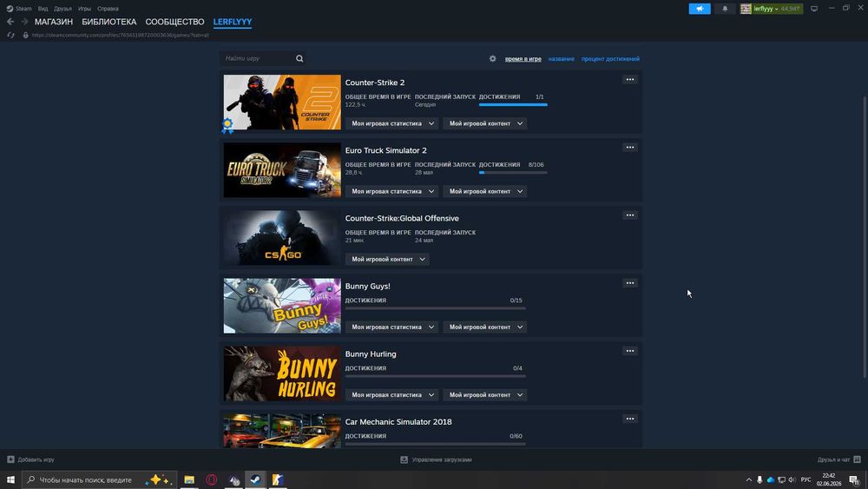Viewport: 868px width, 489px height.
Task: Go back with the left arrow
Action: [x=10, y=22]
